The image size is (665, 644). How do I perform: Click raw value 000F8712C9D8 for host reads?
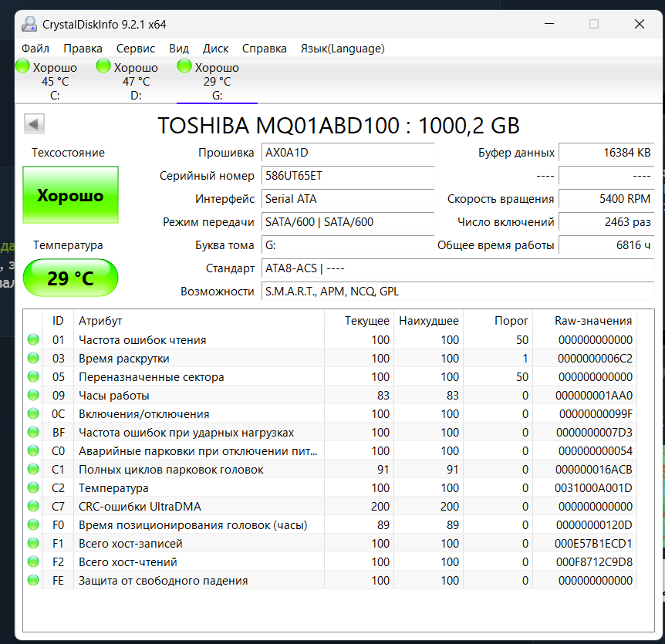click(594, 561)
